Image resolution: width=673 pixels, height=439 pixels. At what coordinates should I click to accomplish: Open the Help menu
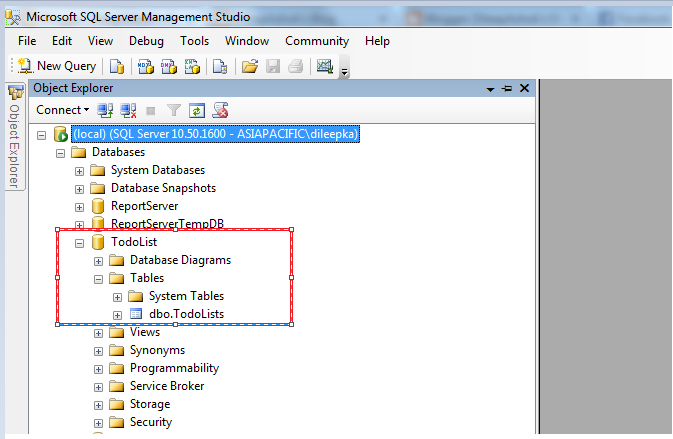[377, 41]
